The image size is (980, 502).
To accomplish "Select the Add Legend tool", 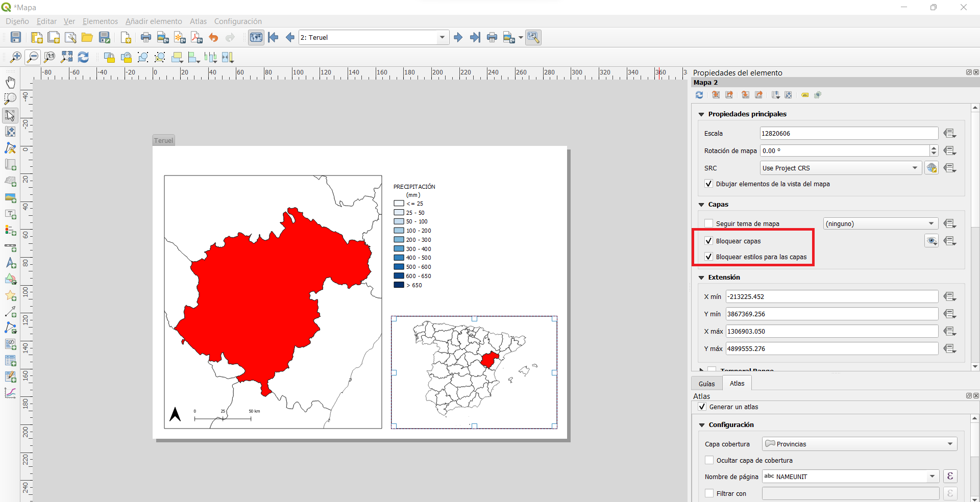I will [x=10, y=231].
